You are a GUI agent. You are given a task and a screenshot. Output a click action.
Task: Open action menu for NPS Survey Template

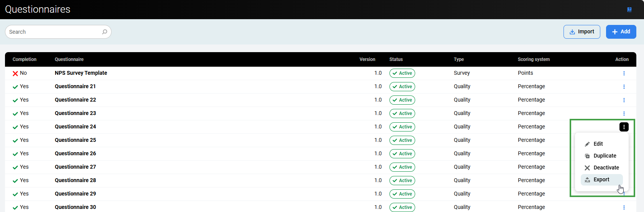[x=624, y=73]
